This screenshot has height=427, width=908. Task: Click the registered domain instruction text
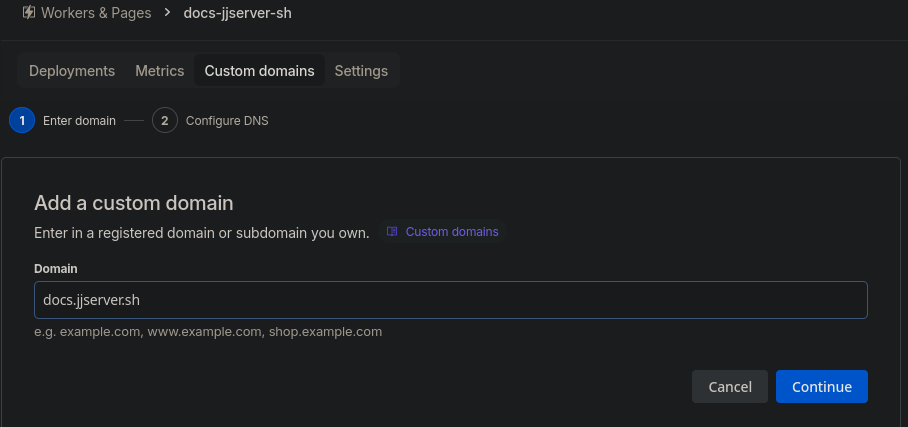click(x=202, y=233)
